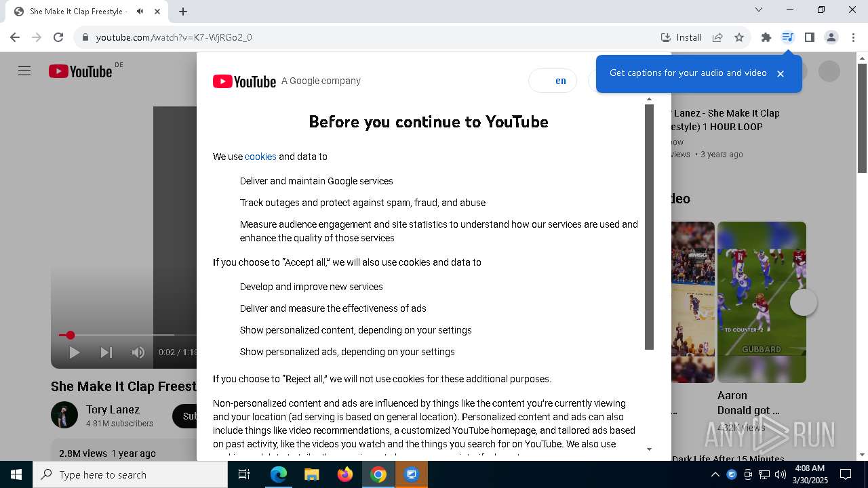Viewport: 868px width, 488px height.
Task: Click the taskbar search box
Action: click(130, 474)
